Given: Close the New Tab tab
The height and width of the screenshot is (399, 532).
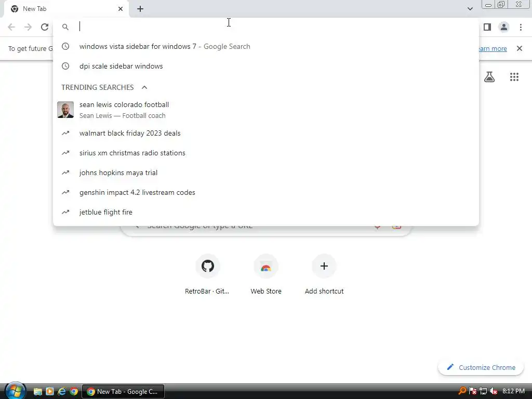Looking at the screenshot, I should tap(121, 9).
